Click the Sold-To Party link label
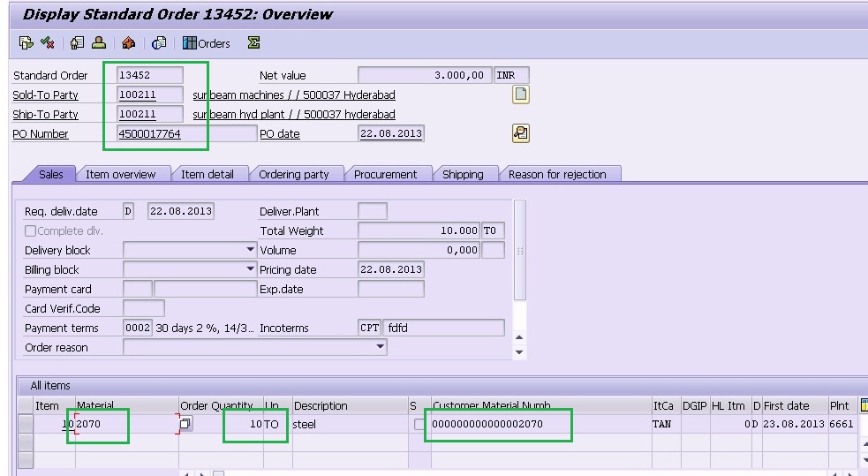Viewport: 868px width, 476px height. click(45, 95)
